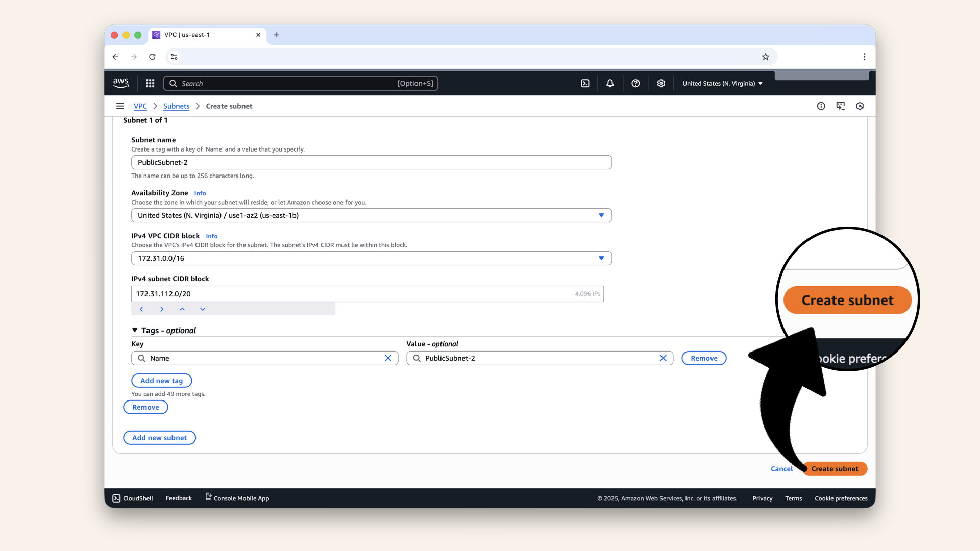This screenshot has height=551, width=980.
Task: Click inside the Subnet name field
Action: (x=371, y=162)
